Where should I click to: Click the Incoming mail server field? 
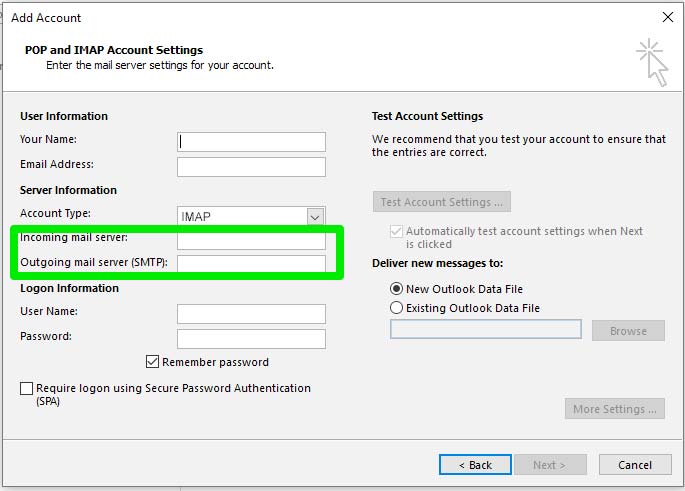pos(251,240)
